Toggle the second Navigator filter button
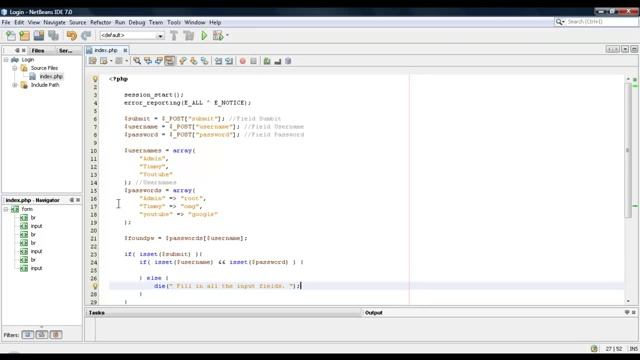This screenshot has width=640, height=360. coord(42,335)
